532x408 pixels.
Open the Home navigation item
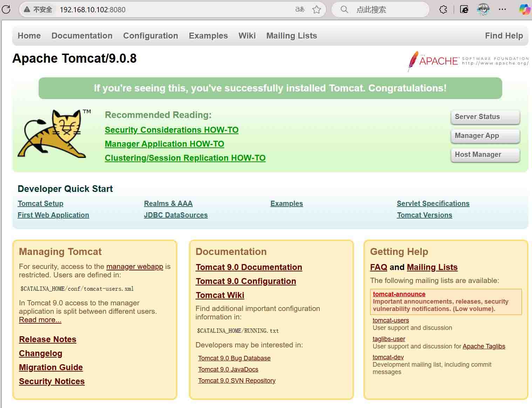[x=29, y=36]
